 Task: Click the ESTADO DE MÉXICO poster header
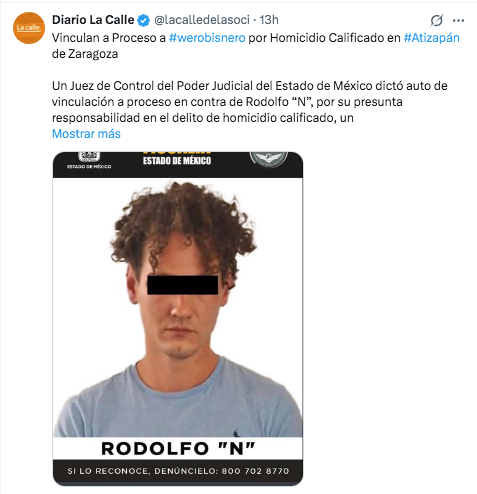[x=177, y=161]
